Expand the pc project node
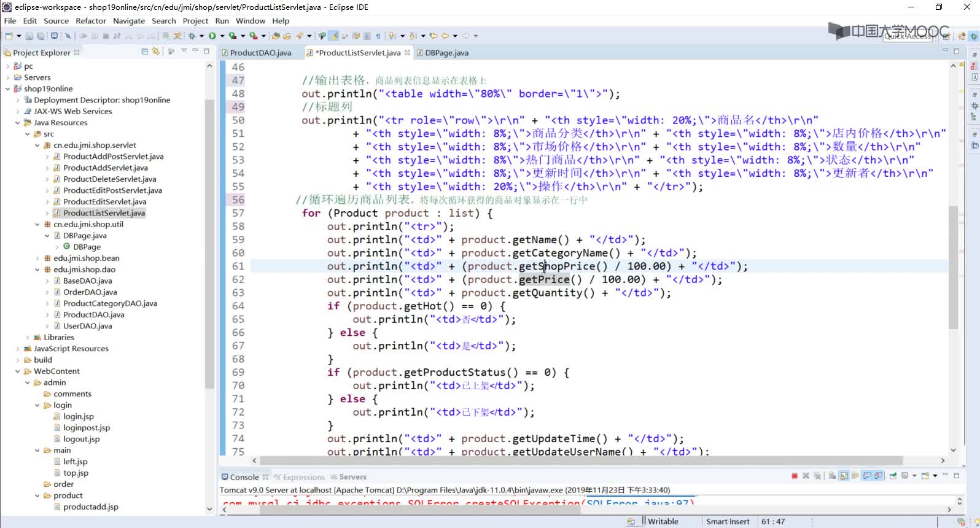 point(7,66)
